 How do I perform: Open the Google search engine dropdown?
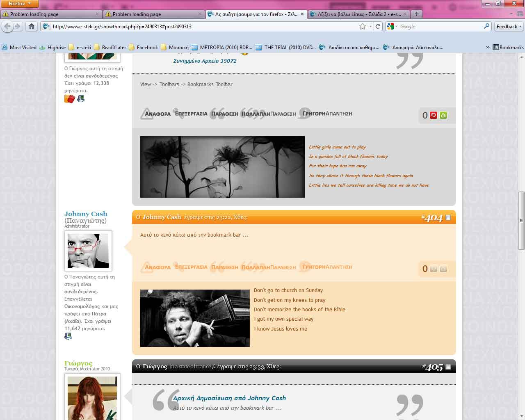392,26
